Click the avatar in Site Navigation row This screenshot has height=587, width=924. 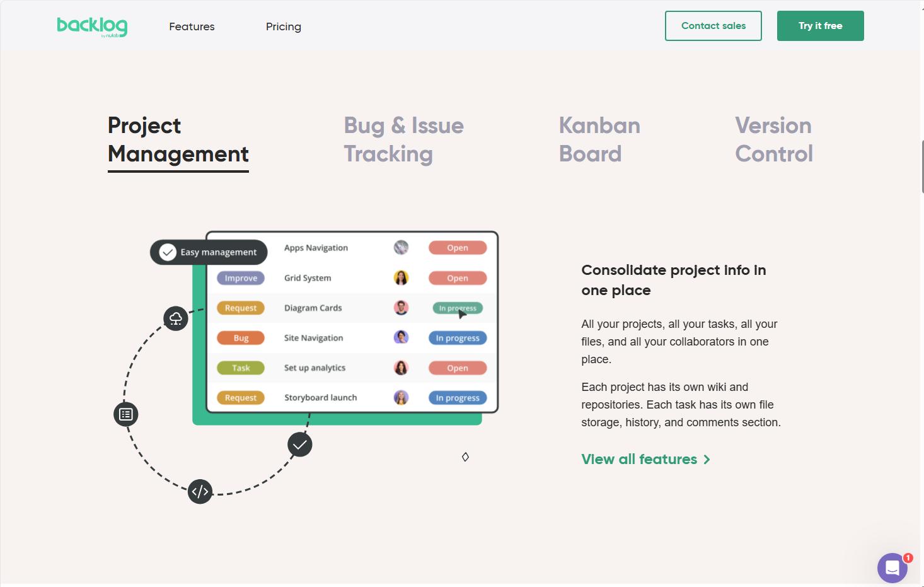(x=401, y=337)
